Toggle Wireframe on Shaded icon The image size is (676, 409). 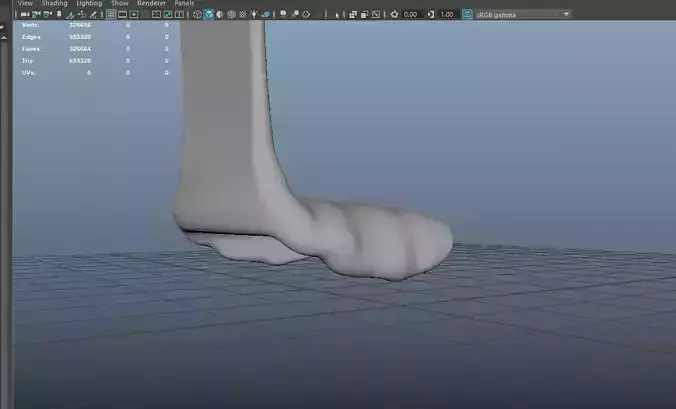232,14
